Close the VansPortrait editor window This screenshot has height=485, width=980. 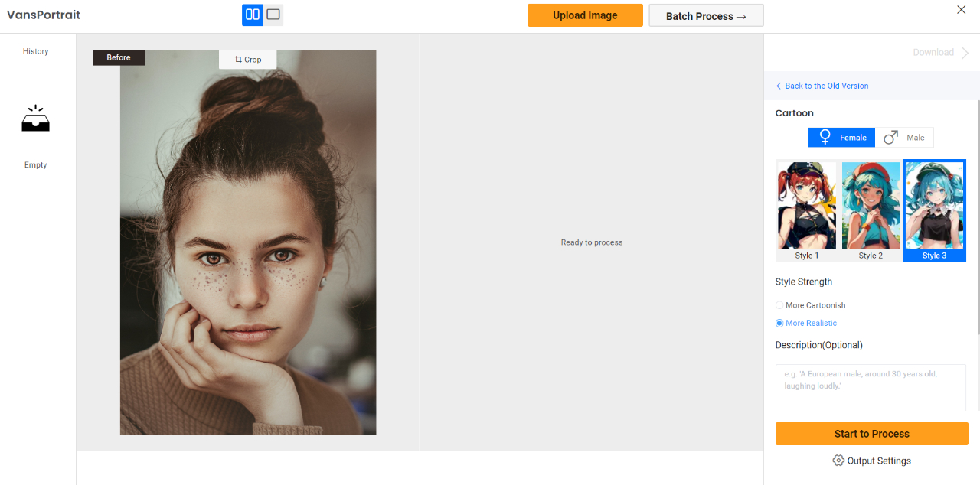pyautogui.click(x=962, y=9)
